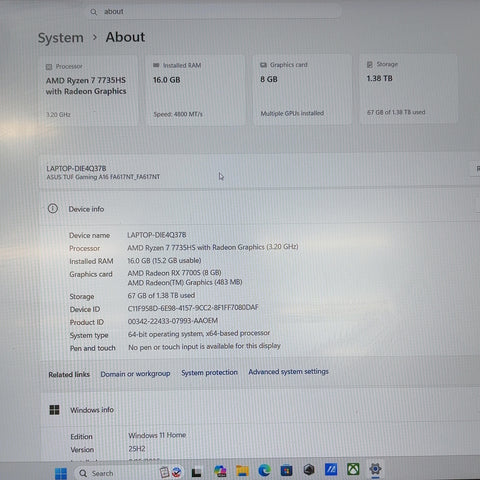Image resolution: width=480 pixels, height=480 pixels.
Task: Click the Device info circled-i icon
Action: pyautogui.click(x=53, y=209)
